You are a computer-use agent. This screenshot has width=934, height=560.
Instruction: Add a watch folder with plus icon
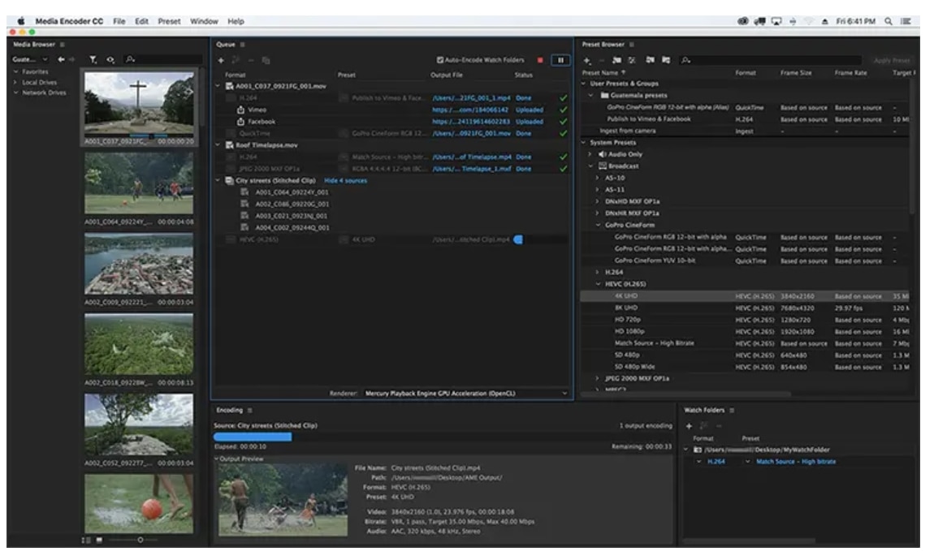(690, 426)
